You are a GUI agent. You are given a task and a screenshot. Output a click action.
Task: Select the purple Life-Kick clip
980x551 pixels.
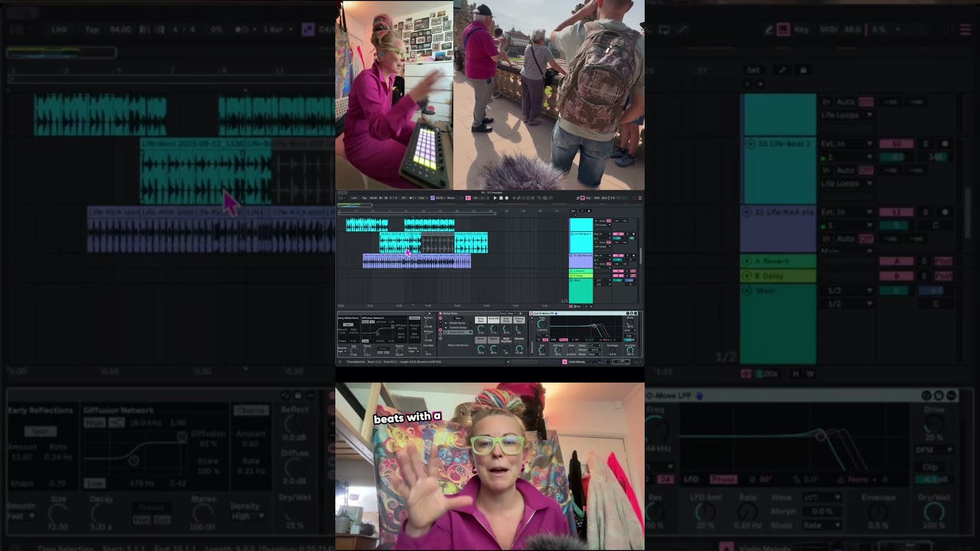pos(416,262)
